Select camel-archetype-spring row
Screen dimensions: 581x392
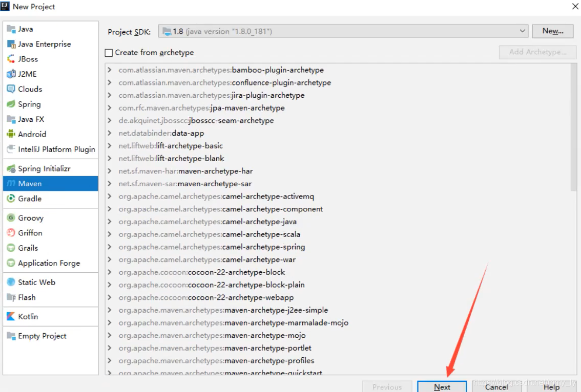pos(338,247)
